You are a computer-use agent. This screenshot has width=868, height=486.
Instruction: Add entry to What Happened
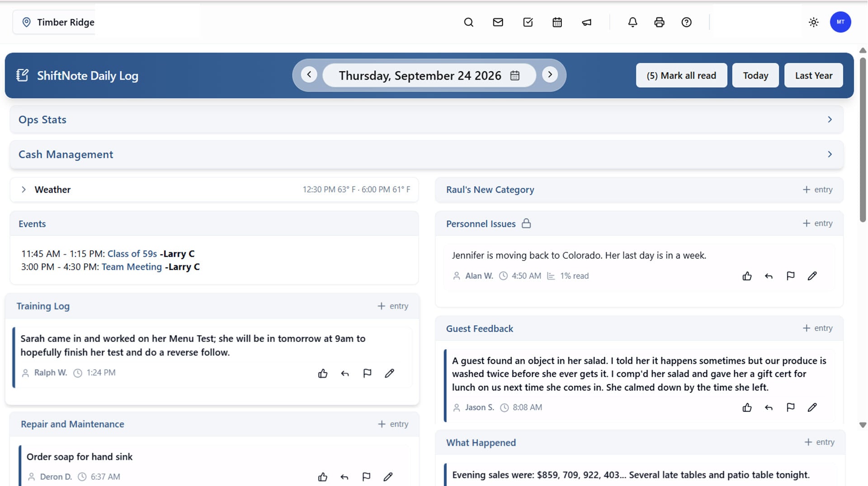(819, 442)
